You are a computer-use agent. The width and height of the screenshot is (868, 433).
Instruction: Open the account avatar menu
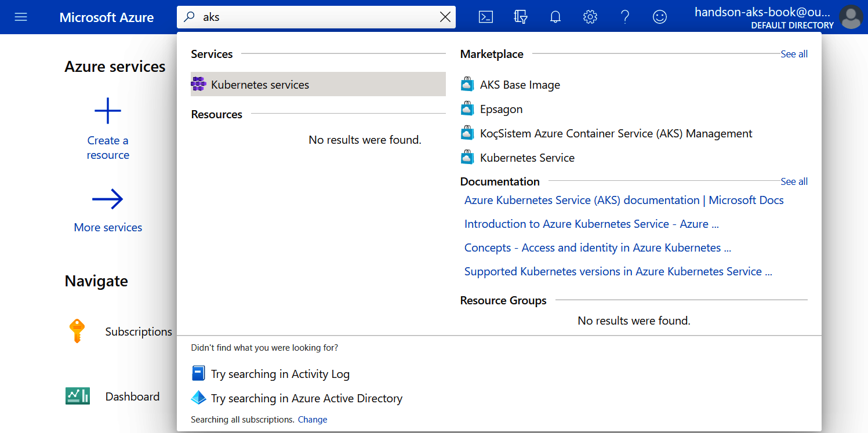coord(851,17)
